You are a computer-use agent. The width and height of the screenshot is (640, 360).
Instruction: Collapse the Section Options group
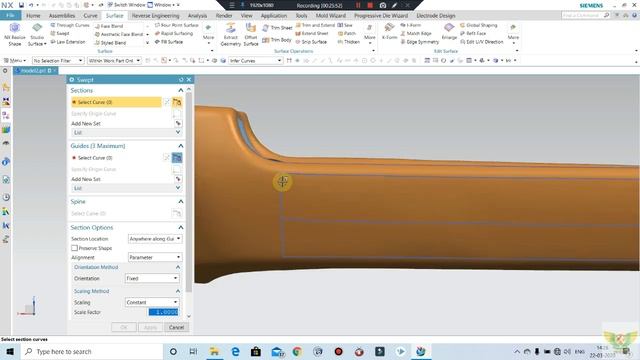pyautogui.click(x=180, y=227)
